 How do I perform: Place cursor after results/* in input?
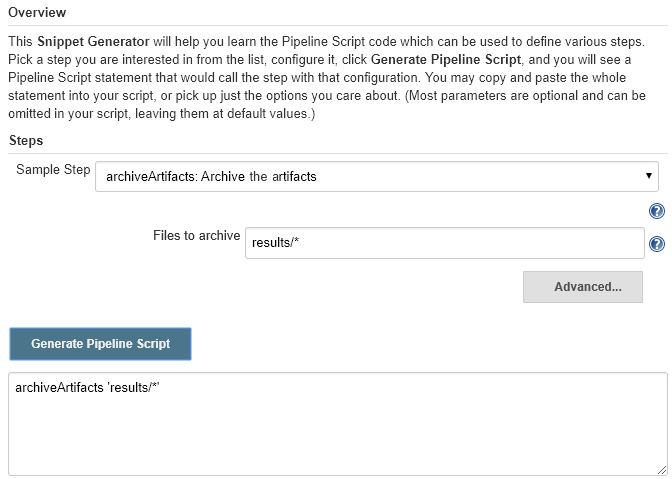[301, 243]
